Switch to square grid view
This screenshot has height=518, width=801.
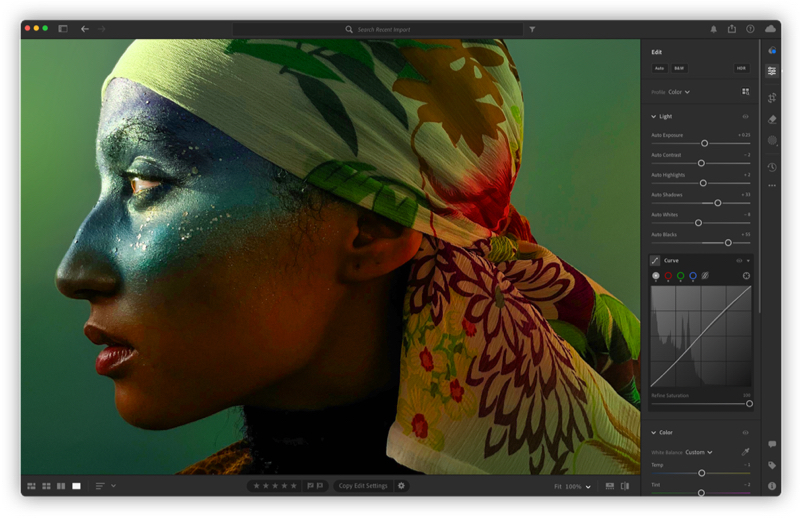(46, 486)
